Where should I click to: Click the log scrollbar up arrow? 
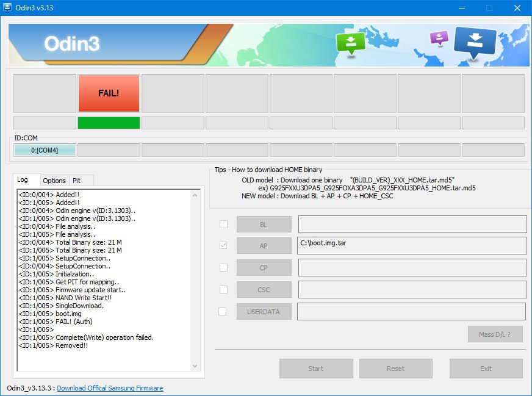195,195
